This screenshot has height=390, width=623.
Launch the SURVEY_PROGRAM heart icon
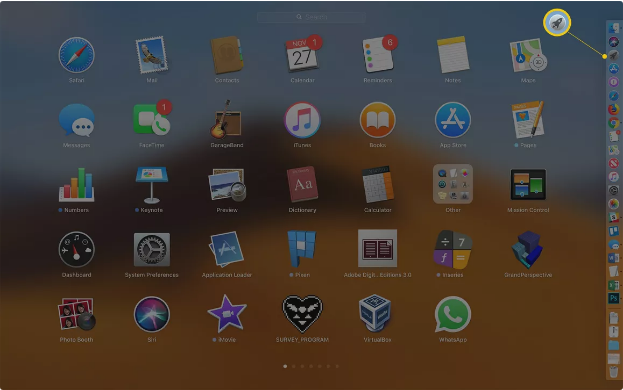(x=302, y=314)
